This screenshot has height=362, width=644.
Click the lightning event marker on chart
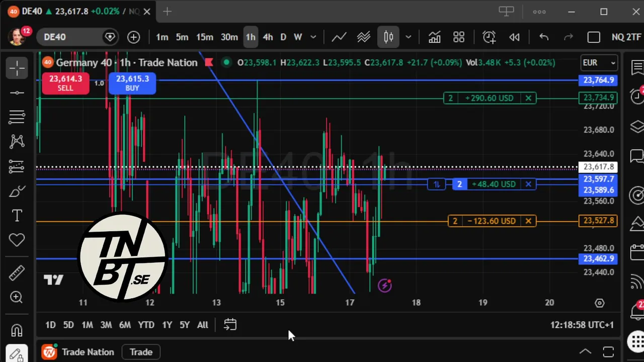[x=385, y=286]
